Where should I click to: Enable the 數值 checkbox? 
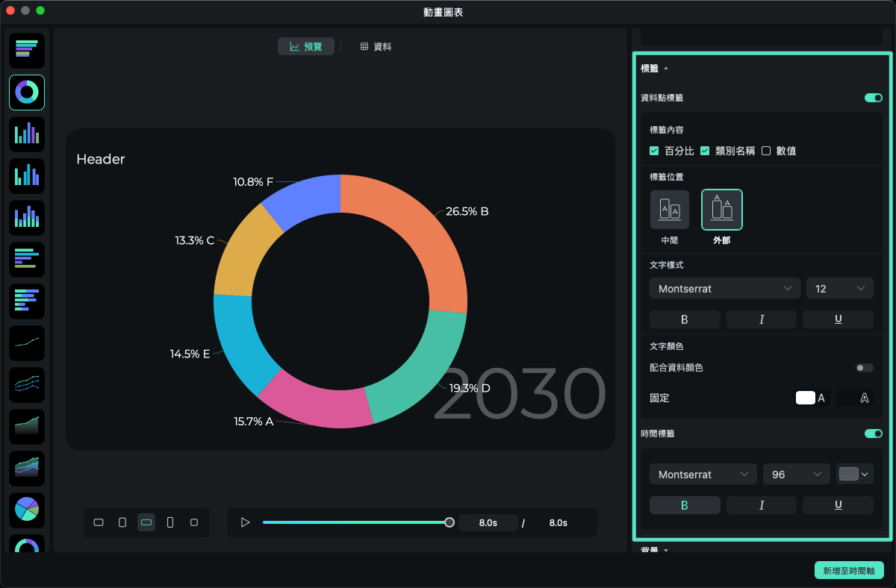point(766,151)
